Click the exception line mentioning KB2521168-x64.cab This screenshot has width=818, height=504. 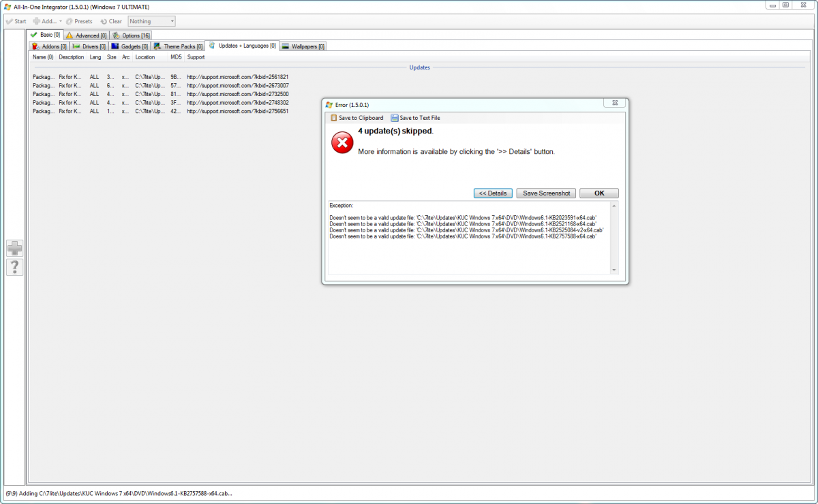[463, 223]
